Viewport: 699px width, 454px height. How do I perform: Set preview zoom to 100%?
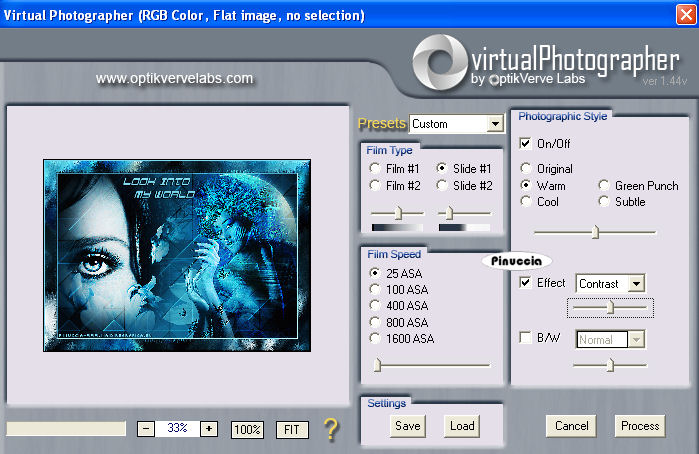[247, 429]
